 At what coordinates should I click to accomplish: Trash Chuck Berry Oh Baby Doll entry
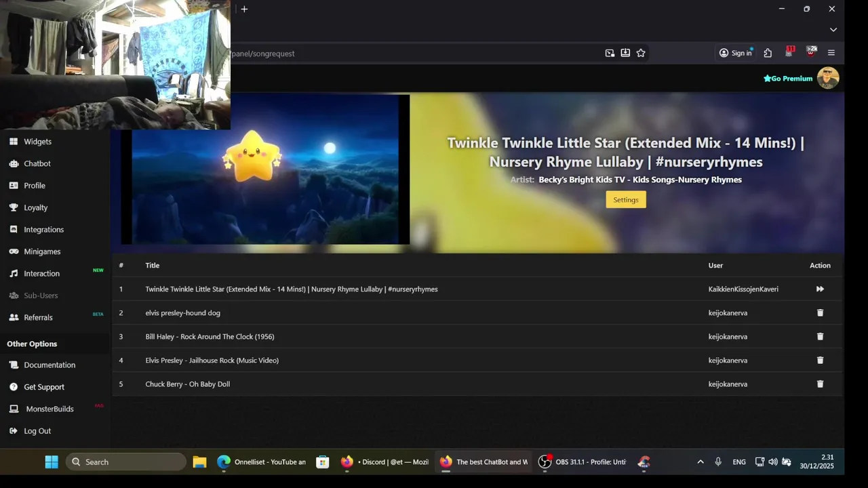pos(820,384)
